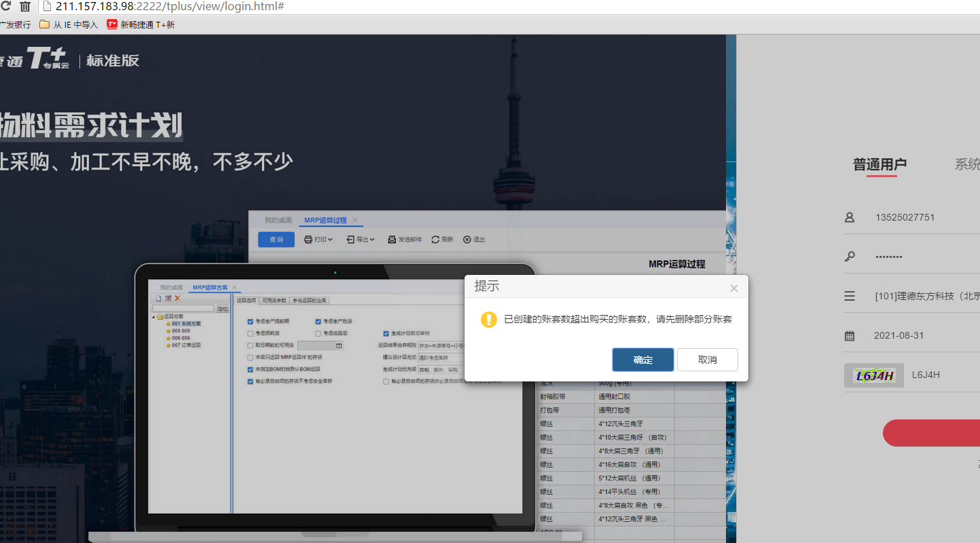The height and width of the screenshot is (543, 980).
Task: Reload the page with the browser refresh icon
Action: point(5,6)
